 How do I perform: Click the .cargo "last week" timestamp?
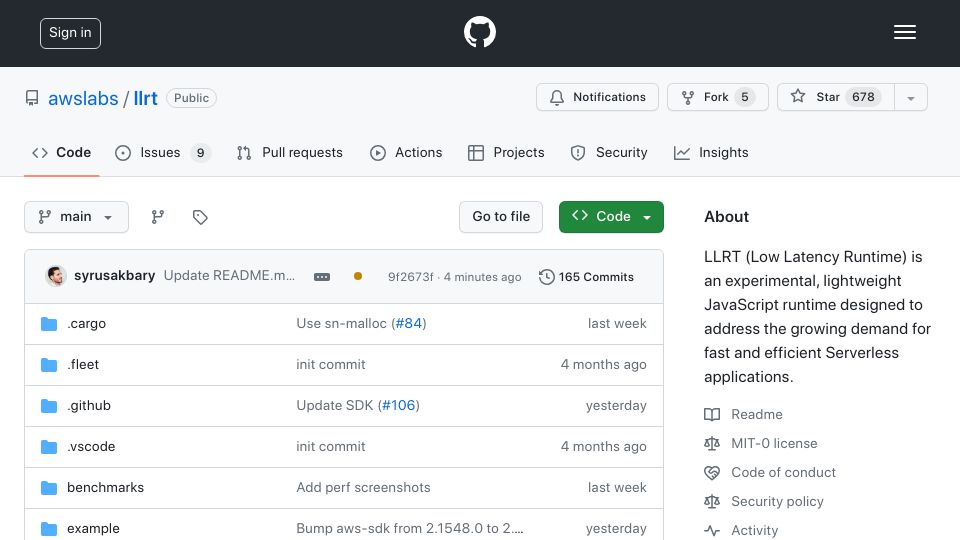tap(617, 323)
